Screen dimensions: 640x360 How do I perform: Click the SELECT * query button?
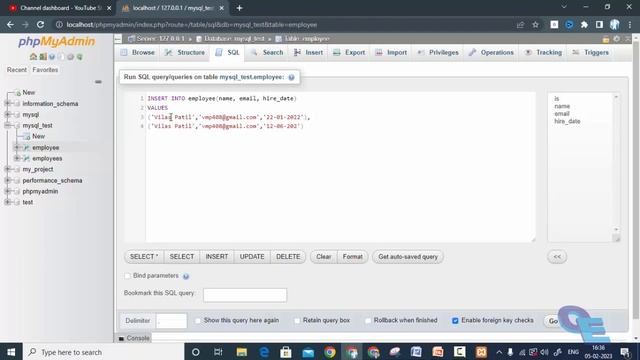coord(144,257)
